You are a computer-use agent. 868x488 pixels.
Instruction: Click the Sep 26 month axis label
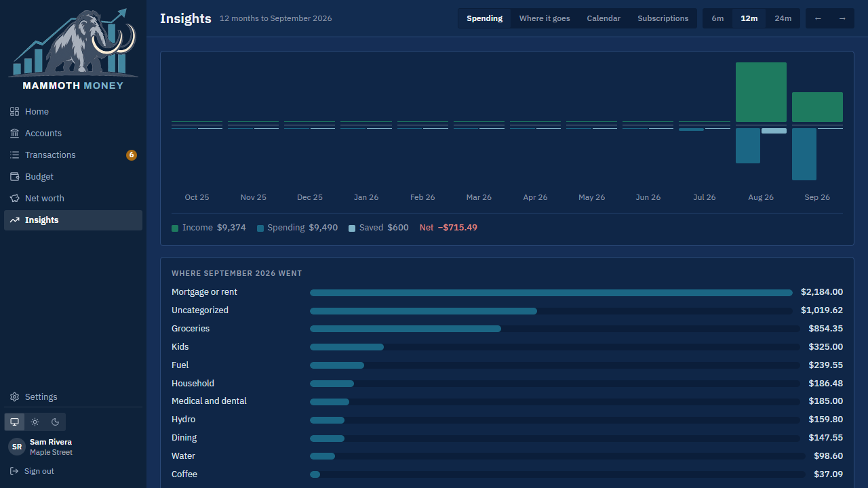(817, 197)
